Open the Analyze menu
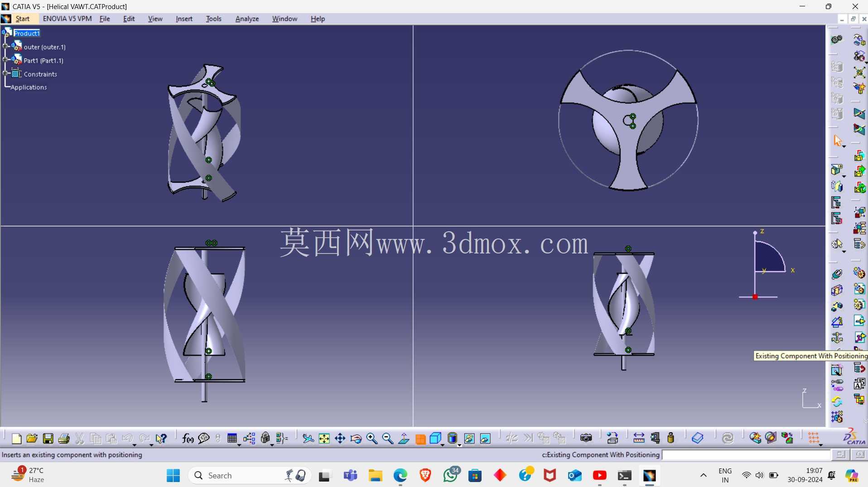Screen dimensions: 868x487 tap(247, 19)
